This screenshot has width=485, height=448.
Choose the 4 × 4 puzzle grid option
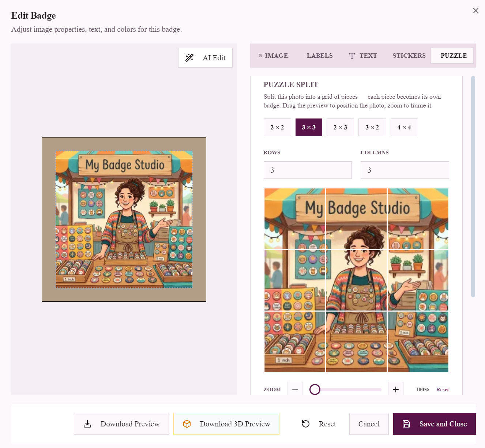(x=404, y=127)
